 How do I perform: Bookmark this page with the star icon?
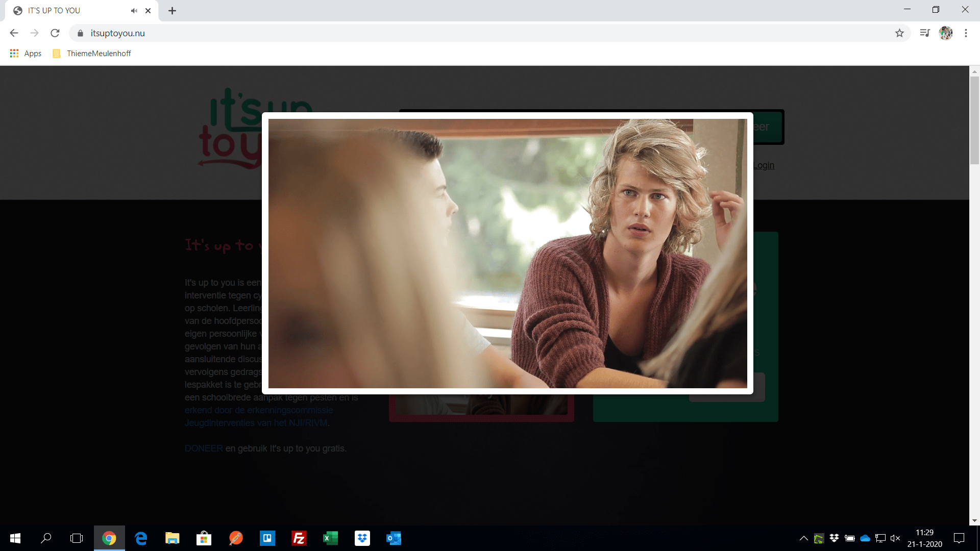coord(899,33)
